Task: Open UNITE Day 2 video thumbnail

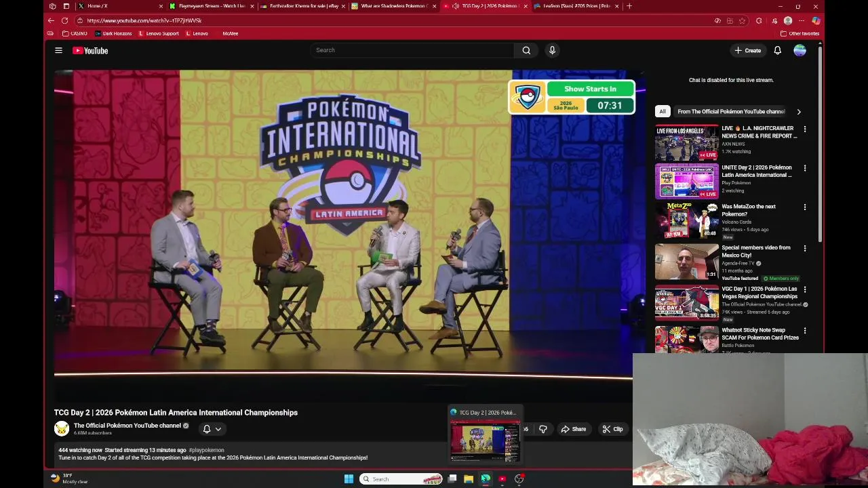Action: [x=686, y=181]
